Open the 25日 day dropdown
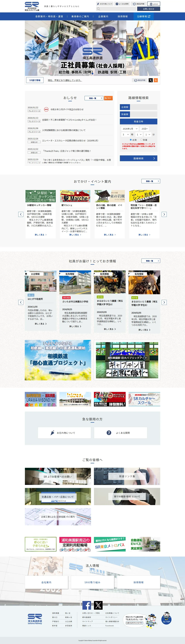The width and height of the screenshot is (185, 644). click(145, 129)
